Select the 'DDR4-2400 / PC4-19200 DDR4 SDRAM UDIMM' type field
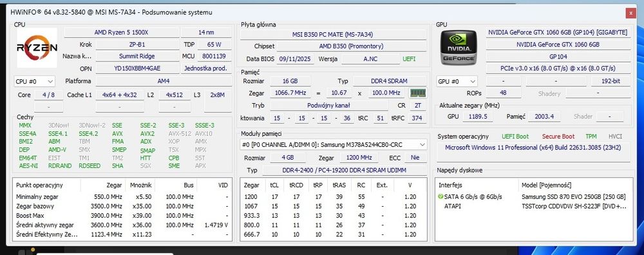Viewport: 644px width, 255px height. [344, 170]
